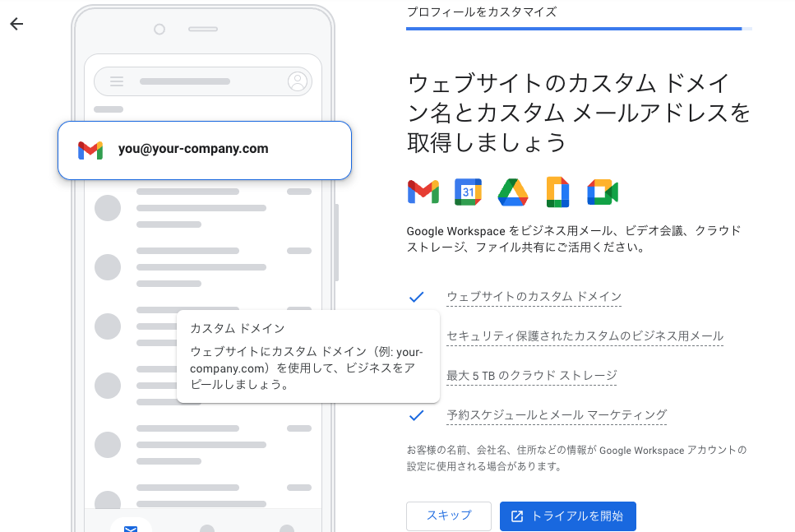Click the back arrow icon

point(16,24)
